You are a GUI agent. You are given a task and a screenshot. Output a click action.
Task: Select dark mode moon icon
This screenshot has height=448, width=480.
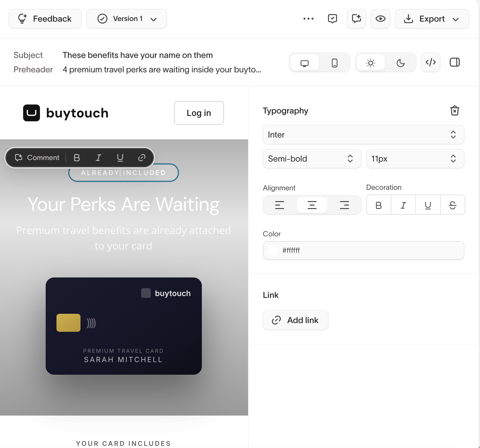(x=401, y=62)
